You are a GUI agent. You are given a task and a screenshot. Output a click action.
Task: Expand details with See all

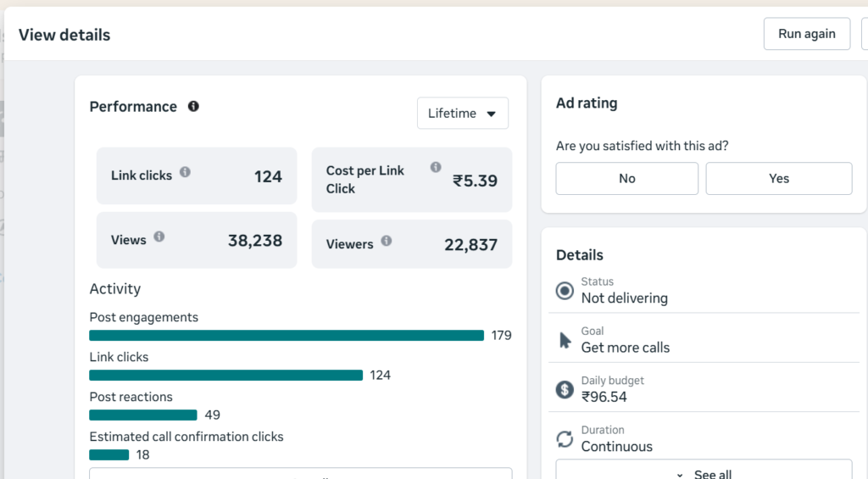(x=704, y=471)
